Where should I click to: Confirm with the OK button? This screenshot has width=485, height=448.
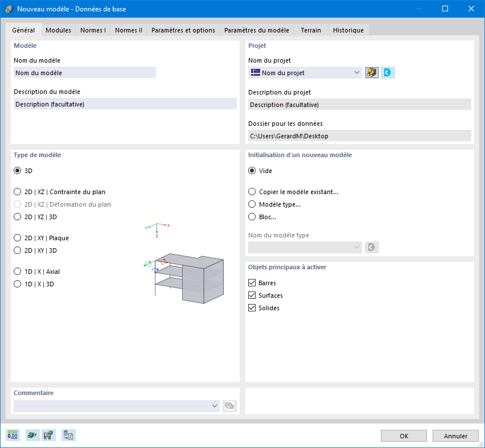(404, 436)
